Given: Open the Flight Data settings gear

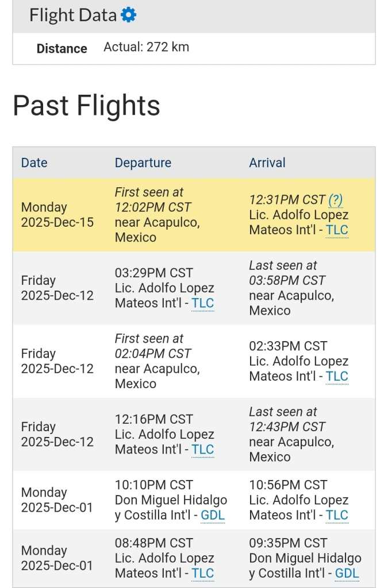Looking at the screenshot, I should click(x=129, y=16).
